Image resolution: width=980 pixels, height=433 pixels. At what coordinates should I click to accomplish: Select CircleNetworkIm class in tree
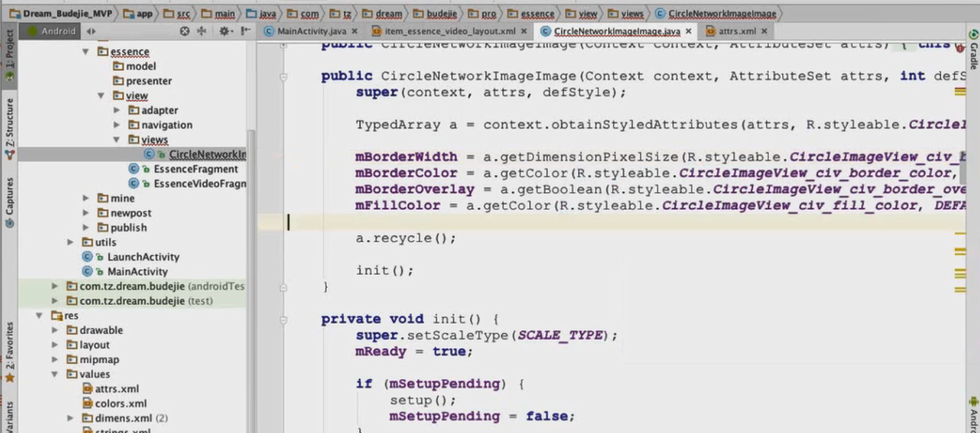[x=195, y=155]
